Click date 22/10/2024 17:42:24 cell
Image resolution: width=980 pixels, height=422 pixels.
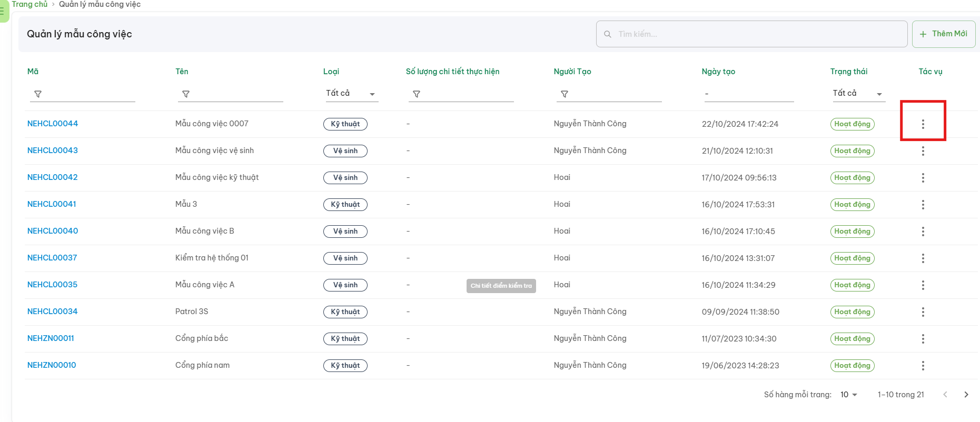[x=740, y=124]
